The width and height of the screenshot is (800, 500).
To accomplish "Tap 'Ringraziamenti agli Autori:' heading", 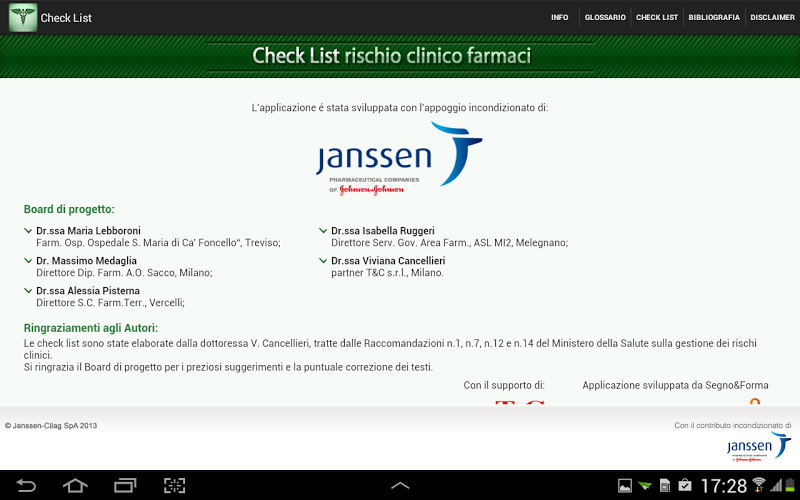I will (x=91, y=328).
